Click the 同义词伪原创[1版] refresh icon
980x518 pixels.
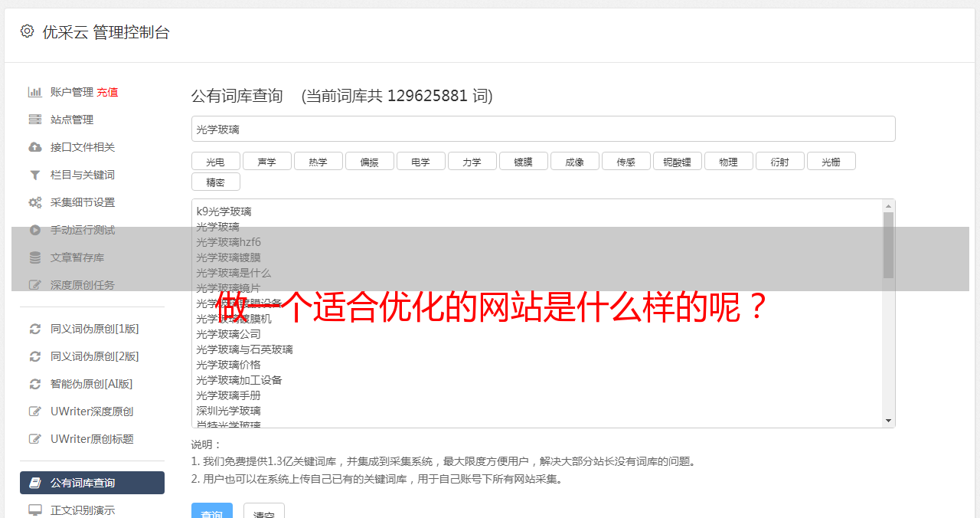35,329
